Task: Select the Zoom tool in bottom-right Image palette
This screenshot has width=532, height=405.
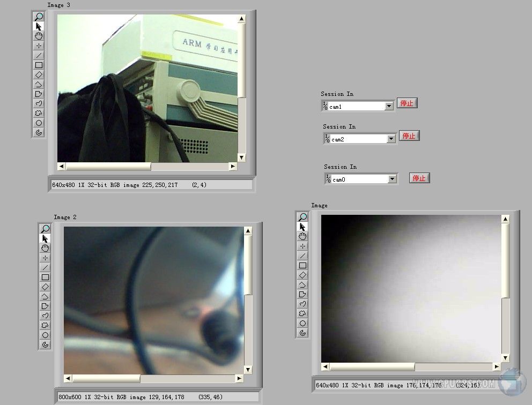Action: pos(302,217)
